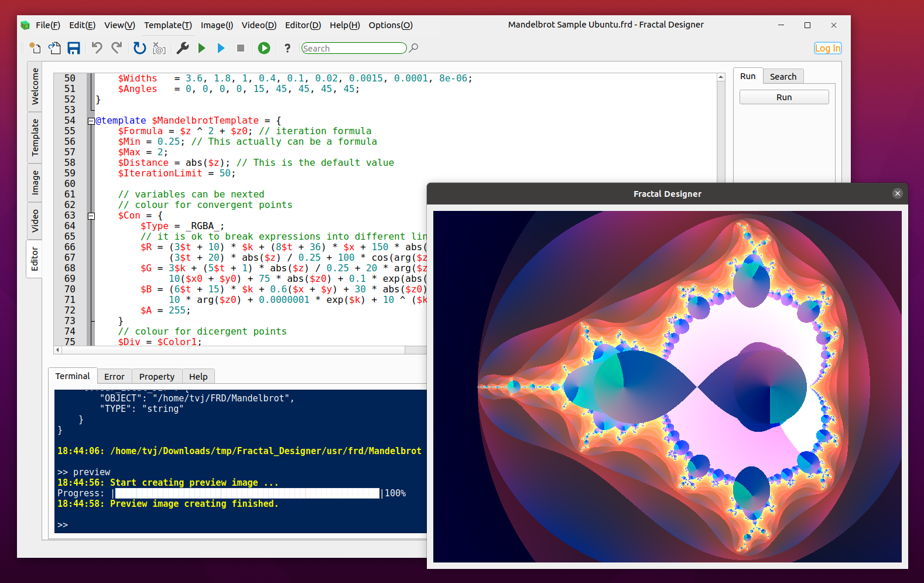Click the text "$IterationLimit" on line 59
The width and height of the screenshot is (924, 583).
[x=160, y=173]
